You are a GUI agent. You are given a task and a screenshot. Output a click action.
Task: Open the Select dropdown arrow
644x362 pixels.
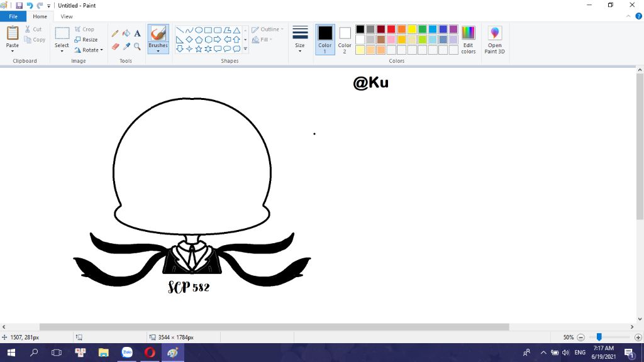pyautogui.click(x=62, y=51)
